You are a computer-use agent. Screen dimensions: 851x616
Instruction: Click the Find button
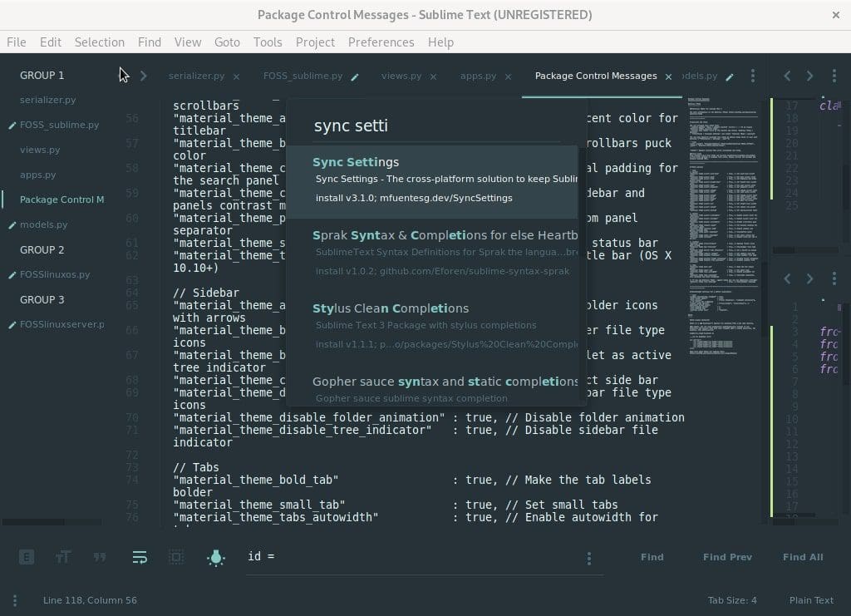pos(652,557)
